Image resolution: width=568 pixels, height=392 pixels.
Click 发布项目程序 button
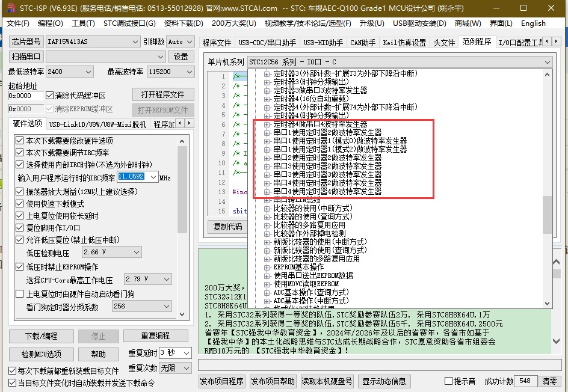(221, 381)
